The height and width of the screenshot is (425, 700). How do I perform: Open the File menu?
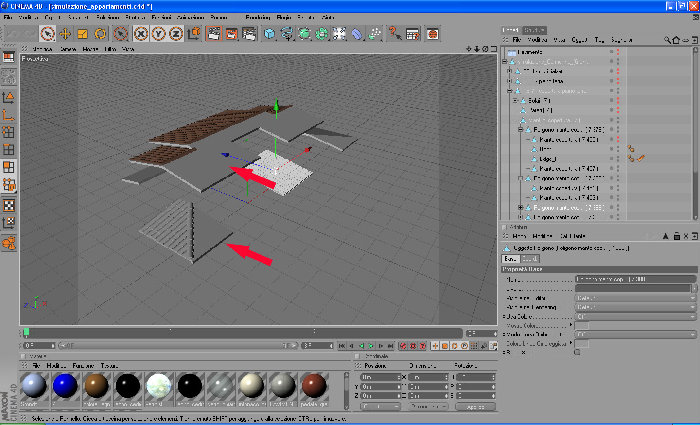coord(8,17)
